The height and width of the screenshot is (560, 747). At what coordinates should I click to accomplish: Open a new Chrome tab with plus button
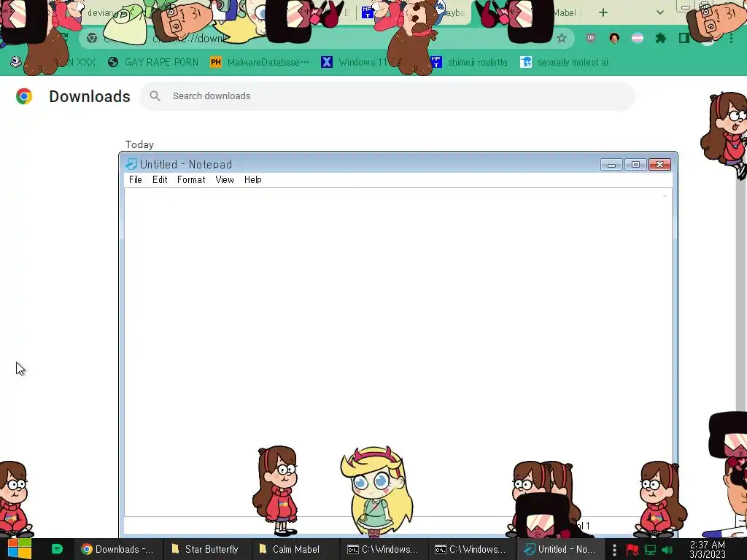click(603, 13)
